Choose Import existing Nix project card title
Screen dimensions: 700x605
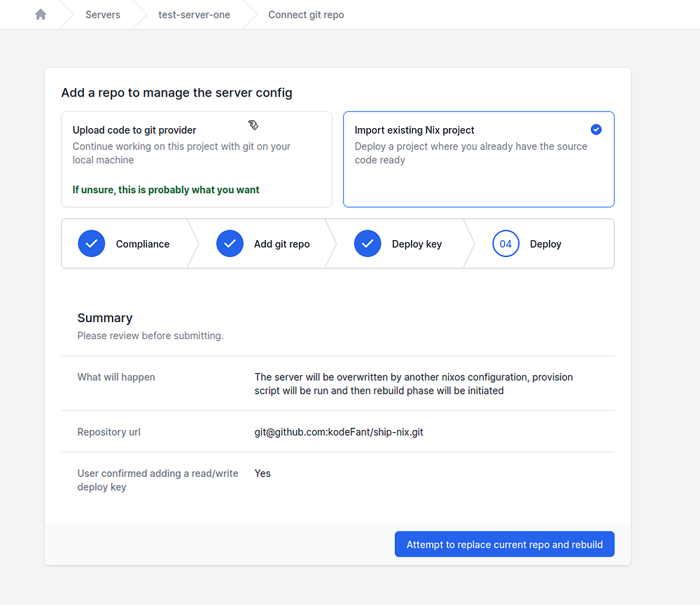(x=414, y=130)
